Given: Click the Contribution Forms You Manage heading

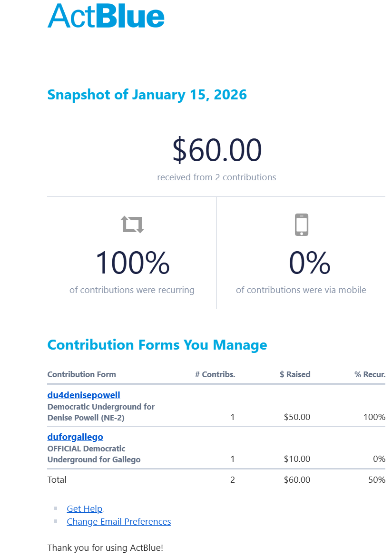Looking at the screenshot, I should tap(157, 345).
